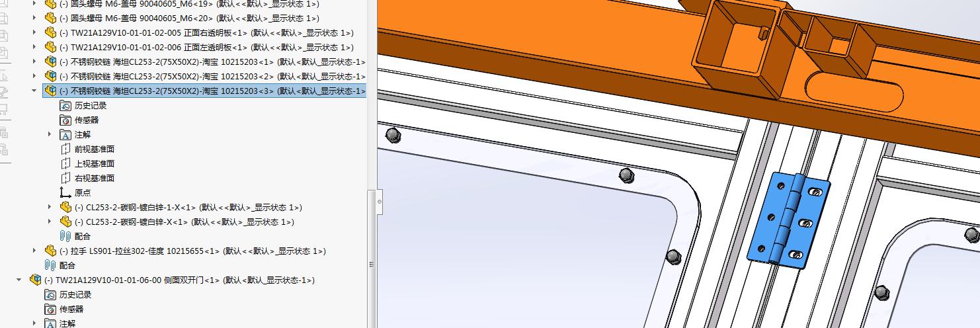Click 传感器 icon under hinge <3>
Image resolution: width=980 pixels, height=328 pixels.
tap(65, 120)
